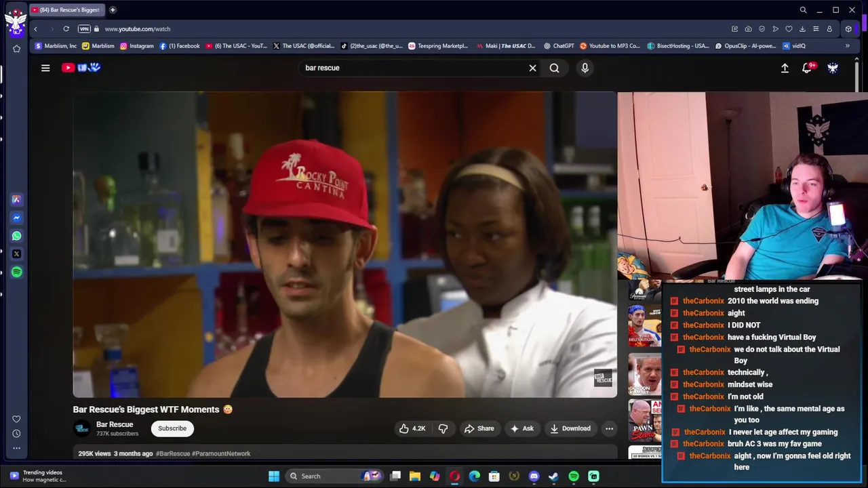Open the ChatGPT bookmark
Image resolution: width=868 pixels, height=488 pixels.
[x=559, y=46]
